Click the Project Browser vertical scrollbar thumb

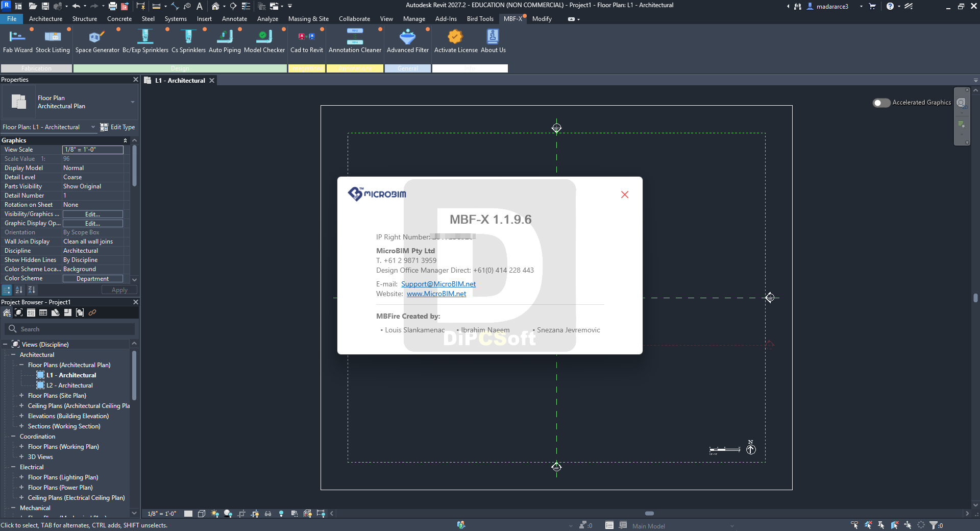[134, 375]
